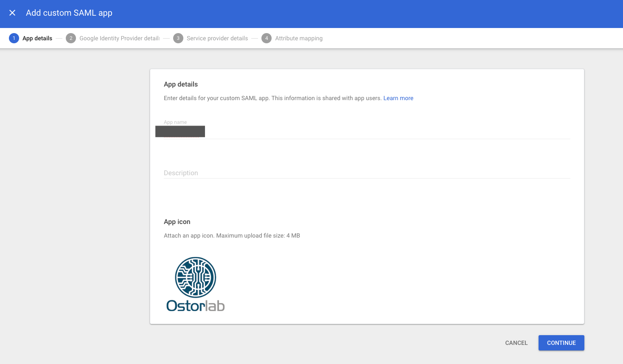
Task: Open the Service provider details step
Action: tap(217, 38)
